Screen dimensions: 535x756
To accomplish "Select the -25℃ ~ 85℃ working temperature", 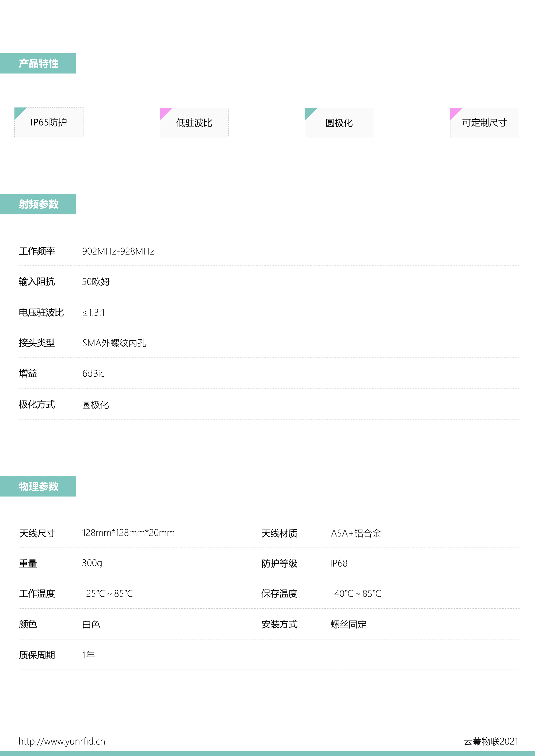I will 108,594.
